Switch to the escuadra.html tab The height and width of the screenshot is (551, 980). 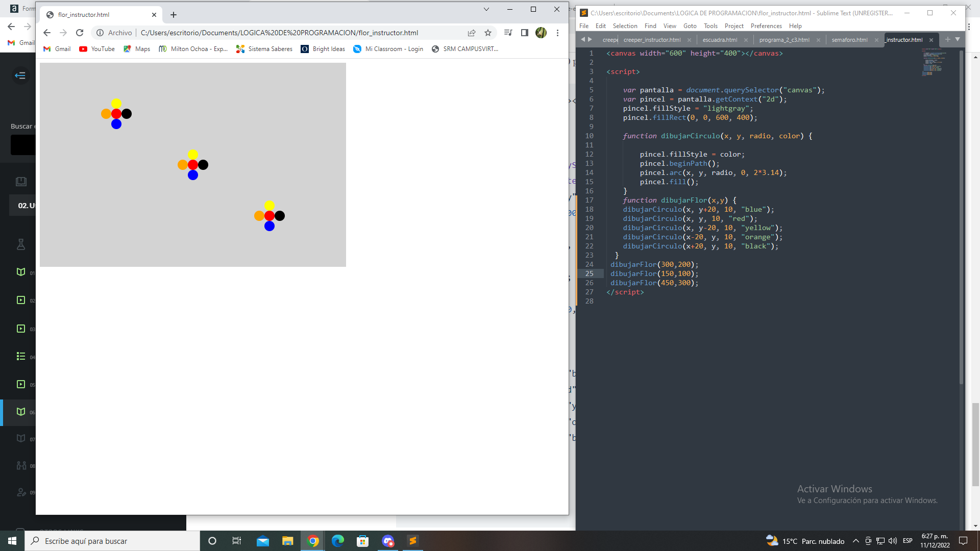click(x=720, y=40)
